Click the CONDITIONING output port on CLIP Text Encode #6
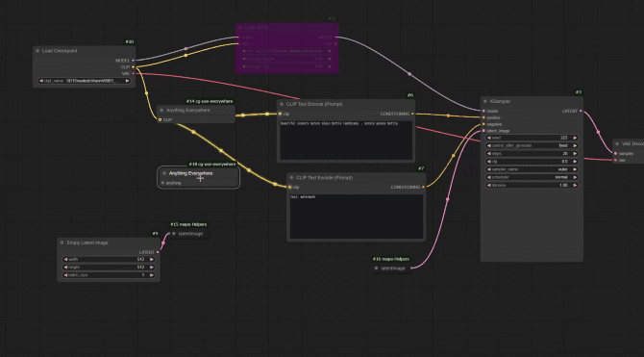This screenshot has height=357, width=644. point(412,114)
